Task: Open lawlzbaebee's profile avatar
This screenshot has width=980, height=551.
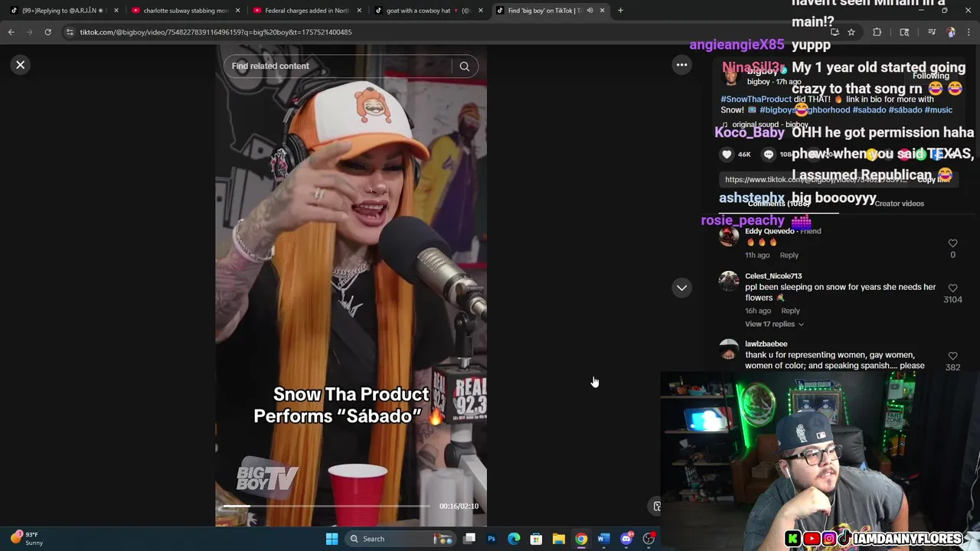Action: 729,350
